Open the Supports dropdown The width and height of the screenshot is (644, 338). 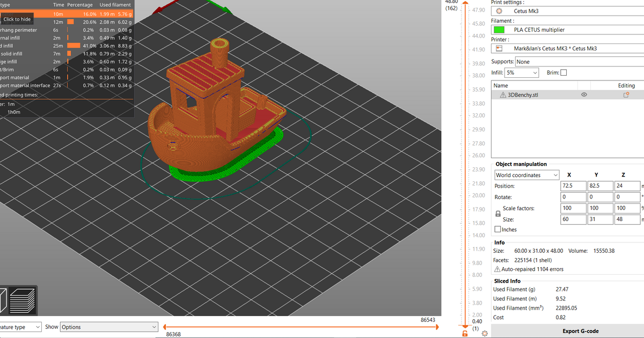tap(580, 61)
